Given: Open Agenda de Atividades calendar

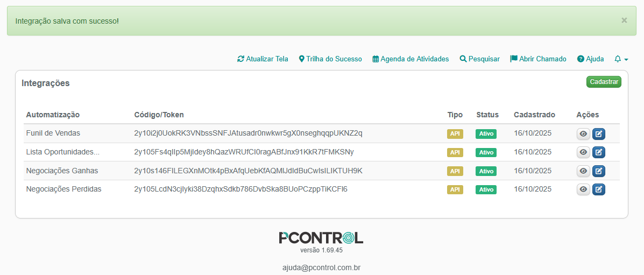Looking at the screenshot, I should (411, 59).
